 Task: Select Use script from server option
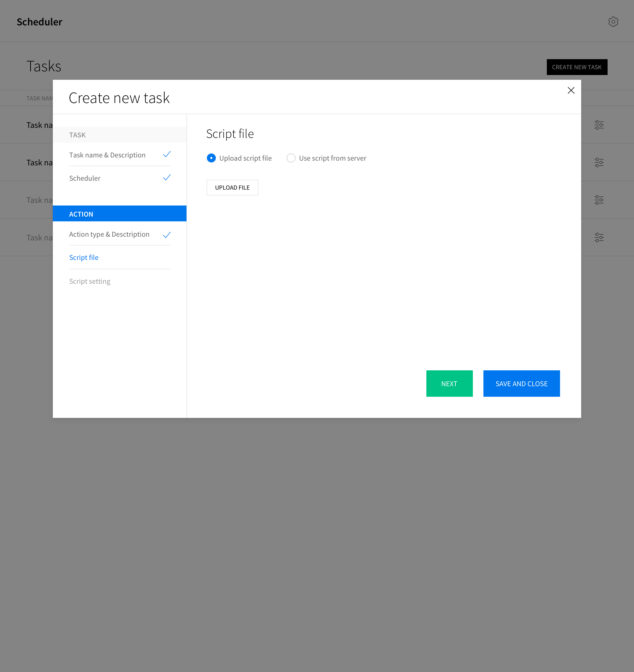(291, 158)
